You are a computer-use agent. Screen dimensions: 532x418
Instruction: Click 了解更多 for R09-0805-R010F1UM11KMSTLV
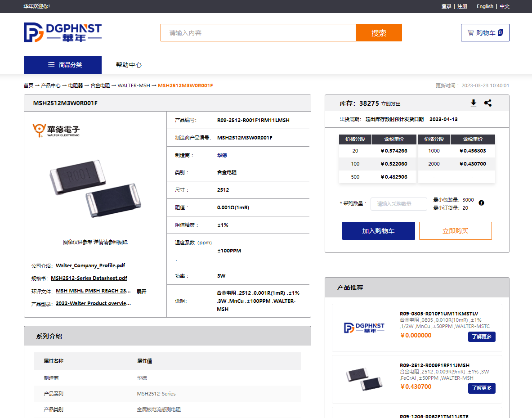tap(482, 337)
